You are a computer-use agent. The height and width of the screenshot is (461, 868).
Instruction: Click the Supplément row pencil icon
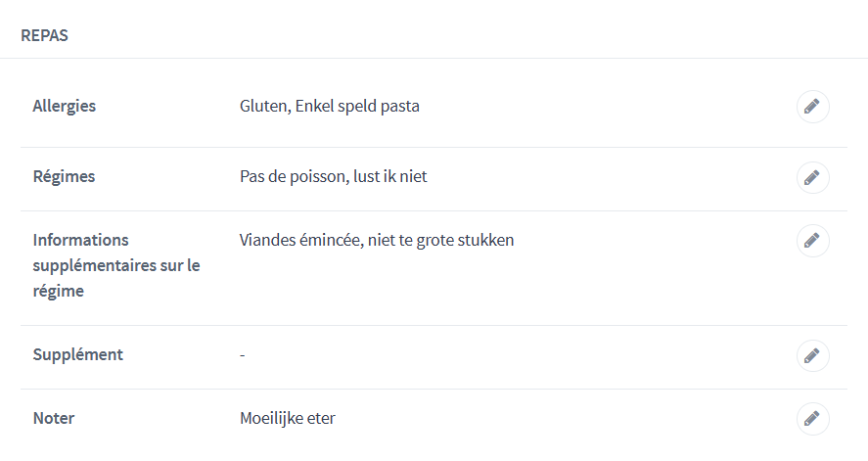coord(812,355)
